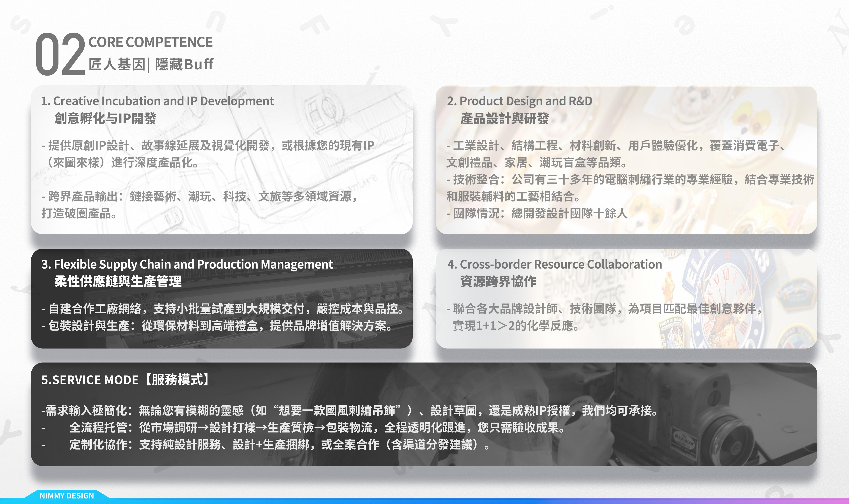Screen dimensions: 849x504
Task: Click the 匠人基因| 隱藏Buff subtitle
Action: (x=151, y=64)
